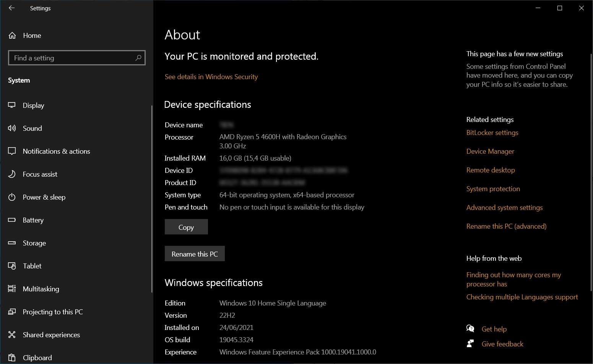Open Advanced system settings link
The width and height of the screenshot is (593, 364).
coord(505,208)
